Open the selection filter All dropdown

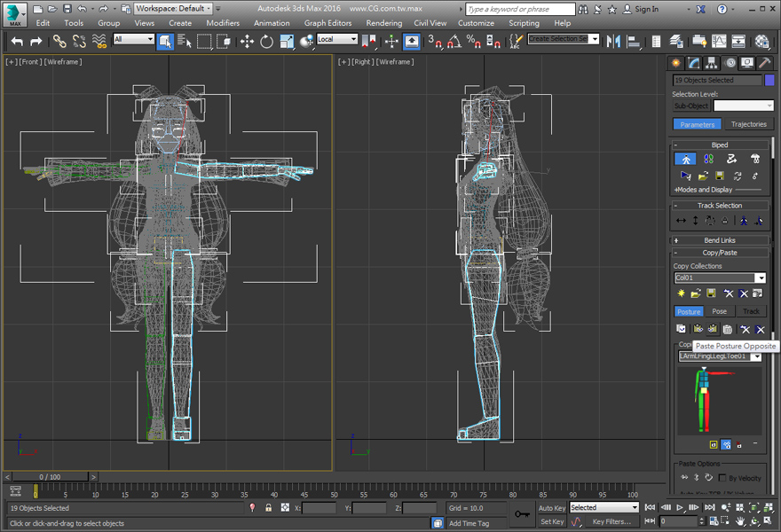pos(133,39)
